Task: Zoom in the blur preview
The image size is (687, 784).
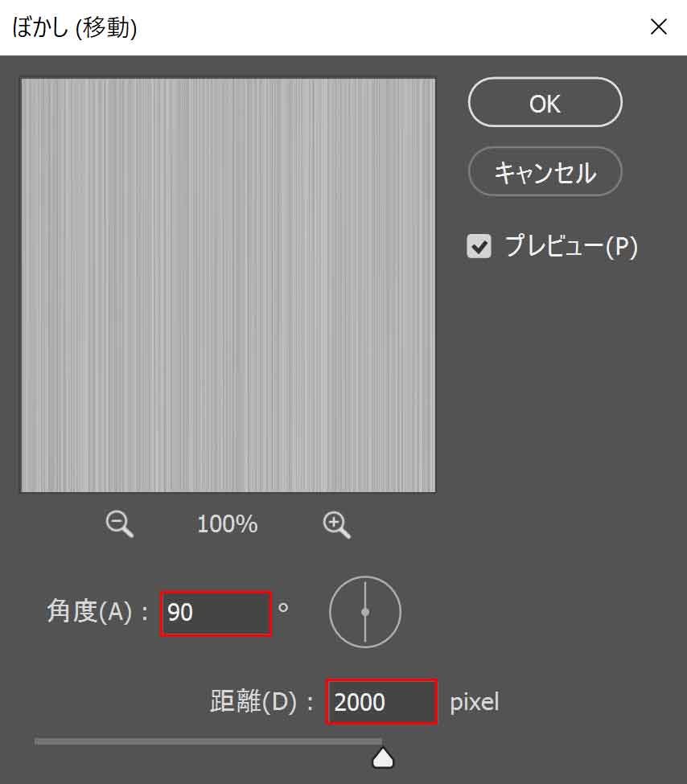Action: (337, 524)
